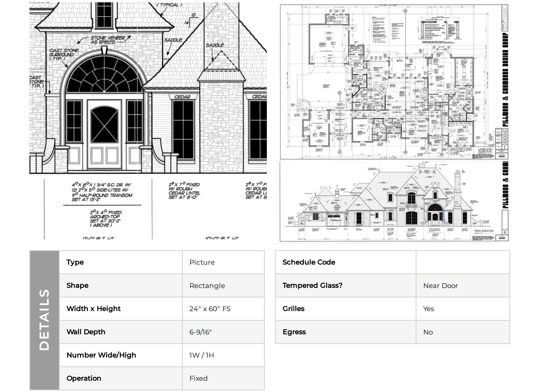The height and width of the screenshot is (392, 536).
Task: Click the empty Schedule Code value cell
Action: pos(463,262)
